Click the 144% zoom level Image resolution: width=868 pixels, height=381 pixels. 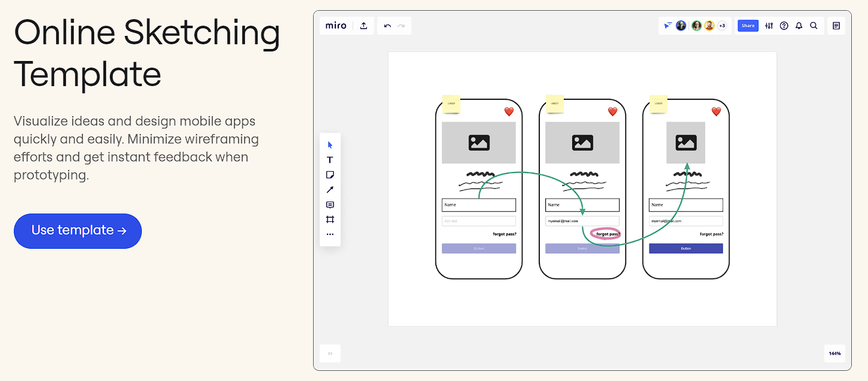(x=834, y=353)
